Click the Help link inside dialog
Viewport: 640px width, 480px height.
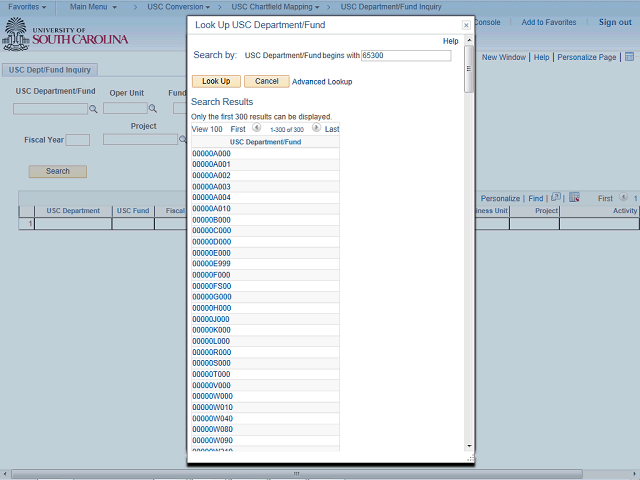(451, 41)
